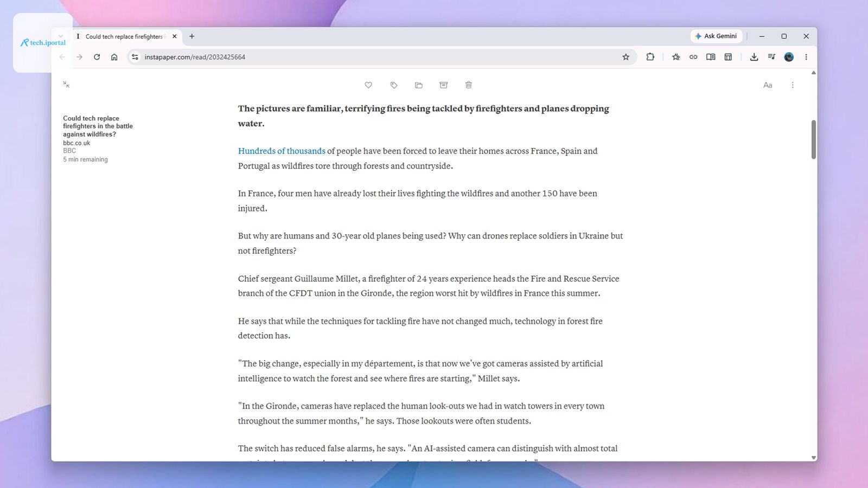This screenshot has width=868, height=488.
Task: Go back to previous page
Action: (62, 57)
